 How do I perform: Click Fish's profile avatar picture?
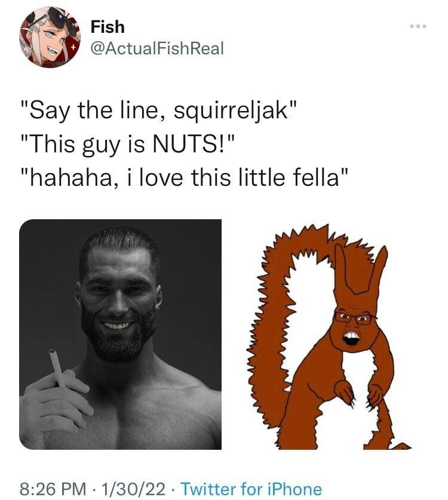50,37
